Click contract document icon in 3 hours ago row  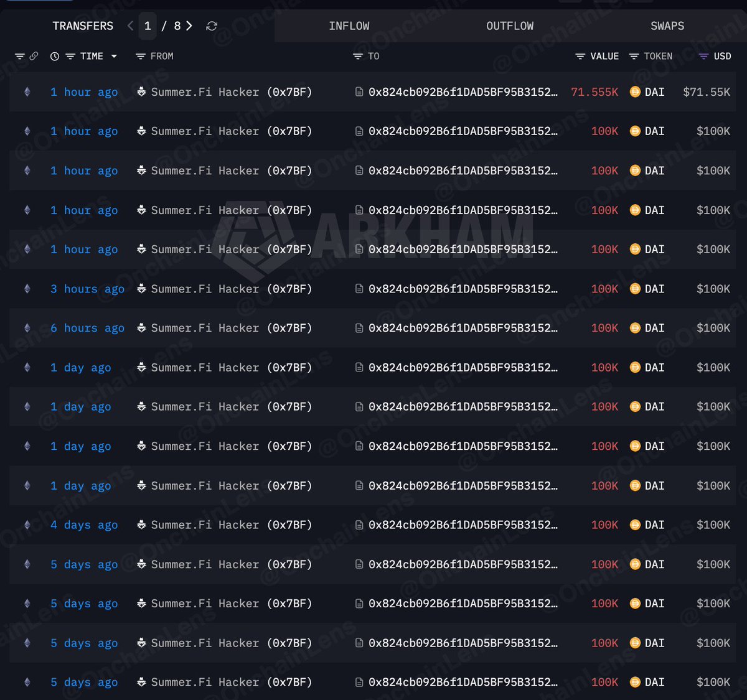coord(359,289)
